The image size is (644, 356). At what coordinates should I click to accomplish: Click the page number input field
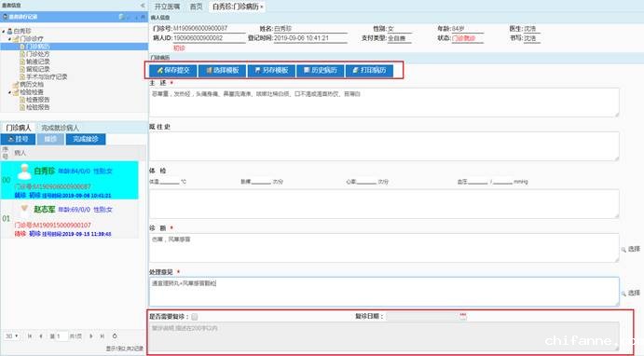[62, 336]
